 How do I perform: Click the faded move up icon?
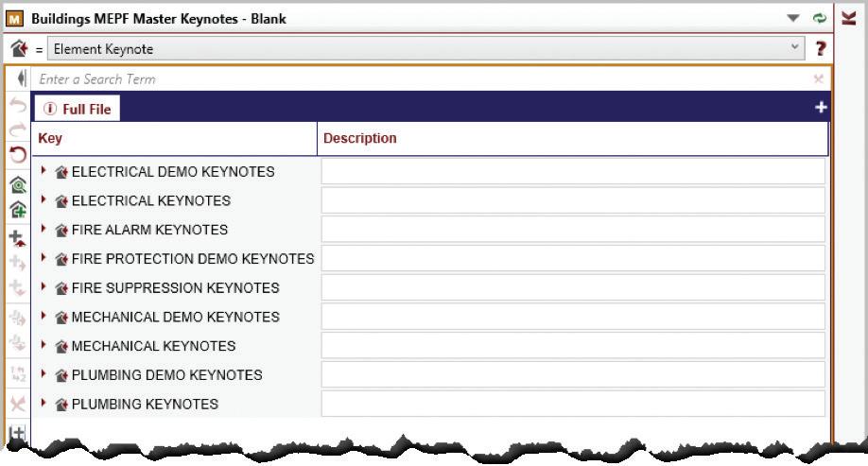click(18, 319)
